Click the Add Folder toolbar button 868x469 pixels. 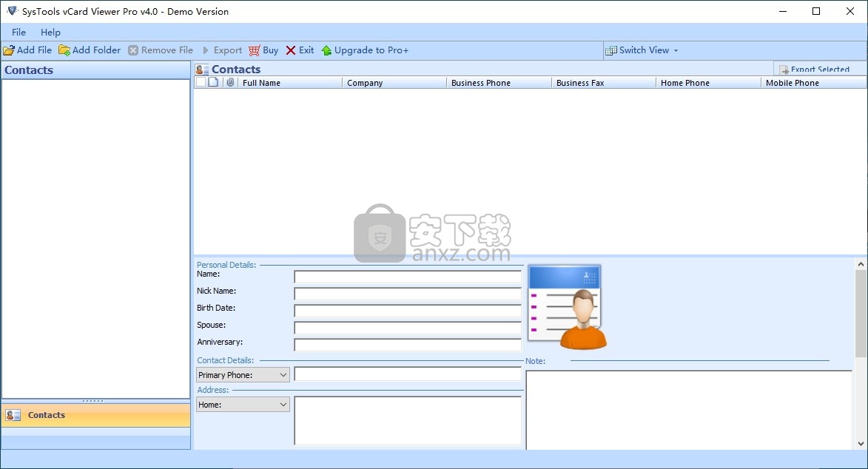tap(90, 50)
